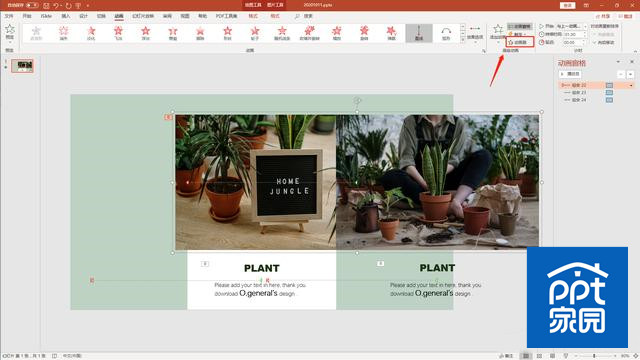Click Play From button in Animation Pane
The height and width of the screenshot is (360, 640).
coord(570,74)
